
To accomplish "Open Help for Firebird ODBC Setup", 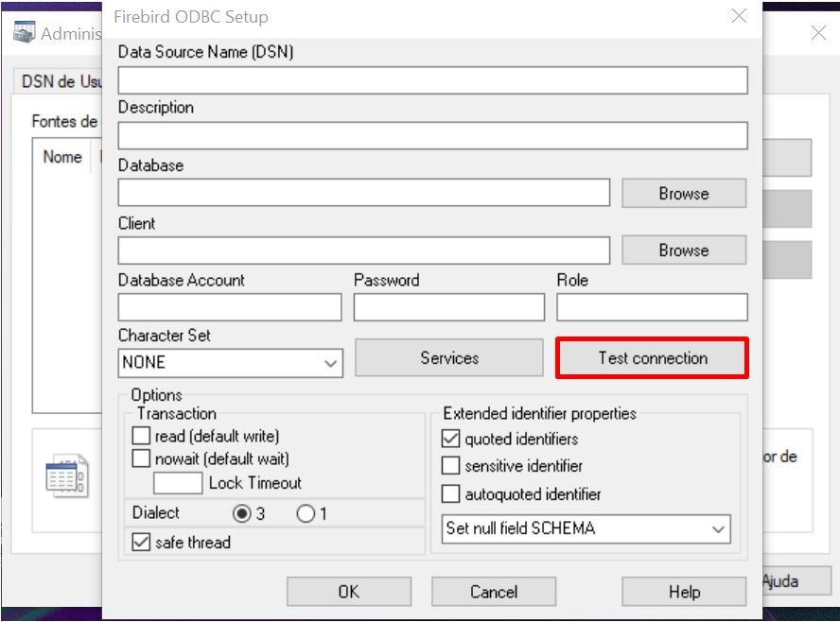I will [x=684, y=592].
